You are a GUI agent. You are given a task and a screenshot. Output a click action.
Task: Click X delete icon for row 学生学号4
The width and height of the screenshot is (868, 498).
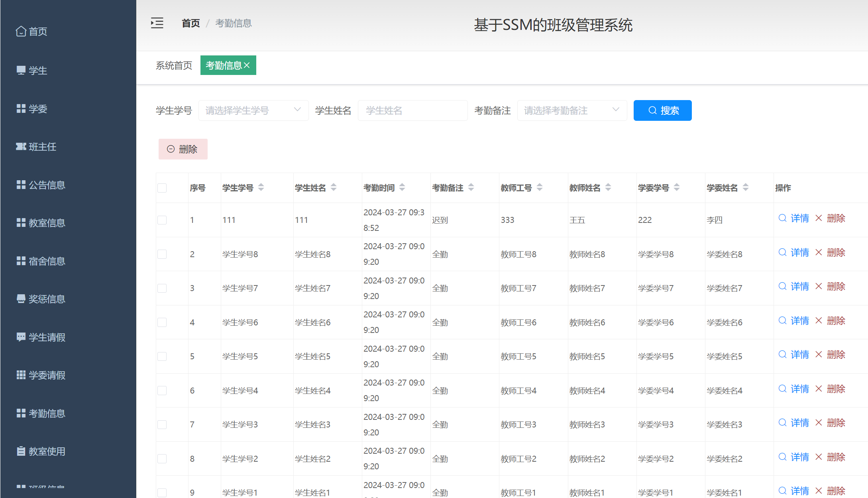[x=819, y=389]
